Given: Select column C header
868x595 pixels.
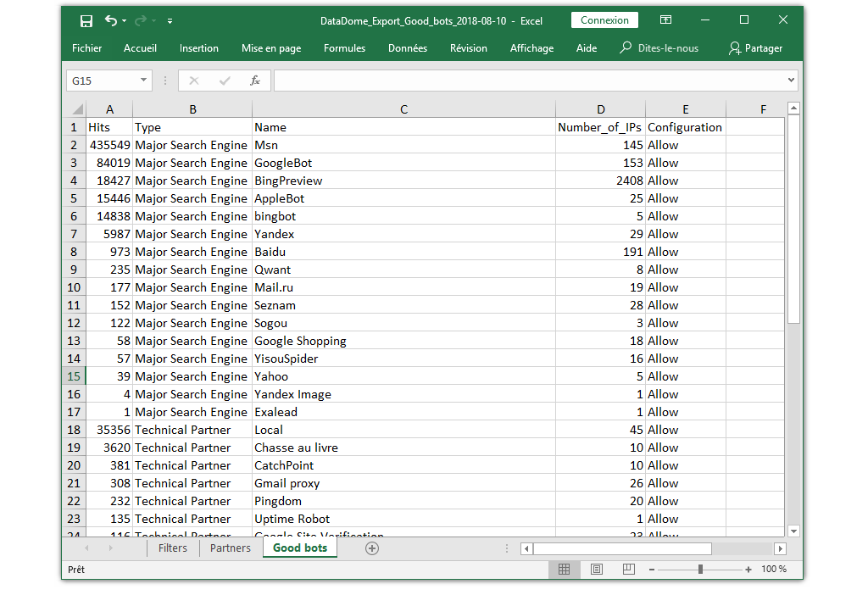Looking at the screenshot, I should [403, 109].
